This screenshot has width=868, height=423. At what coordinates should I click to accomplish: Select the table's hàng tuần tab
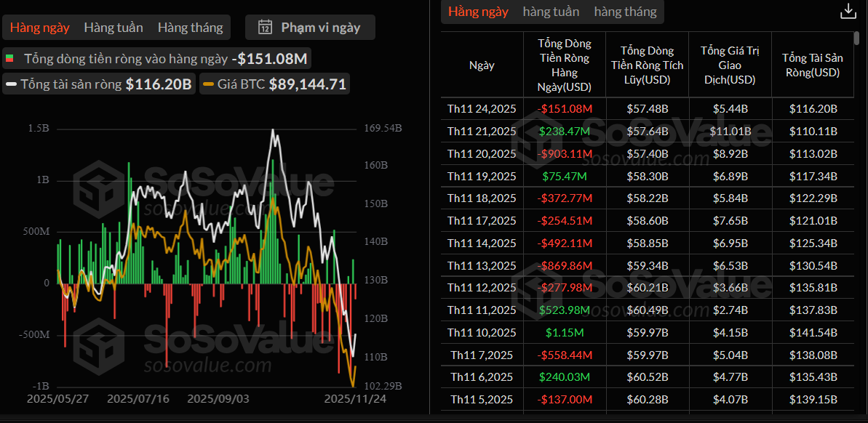point(551,12)
